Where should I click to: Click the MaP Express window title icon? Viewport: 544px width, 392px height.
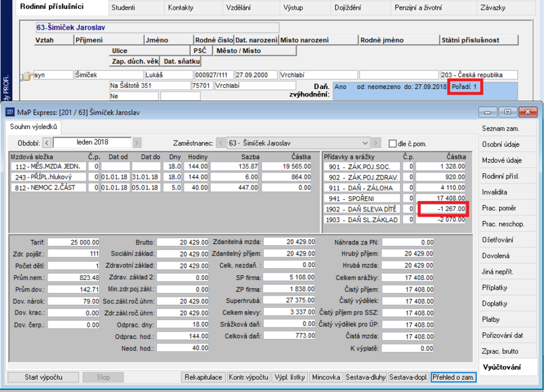pos(10,112)
